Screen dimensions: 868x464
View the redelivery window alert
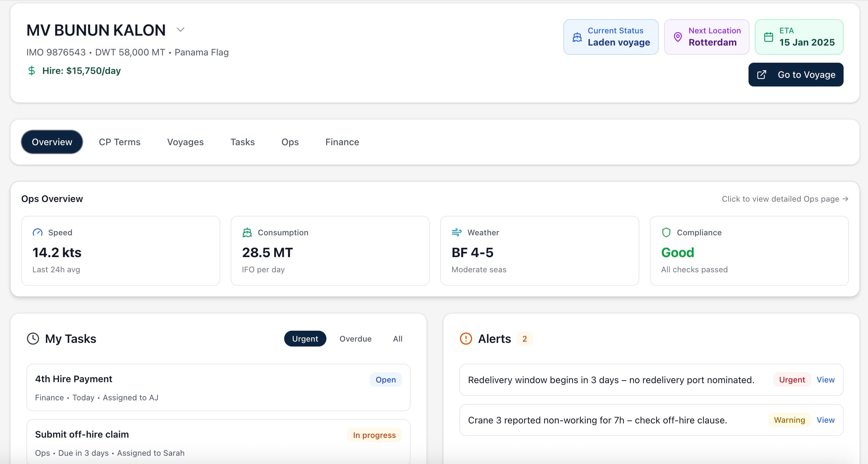(x=825, y=380)
